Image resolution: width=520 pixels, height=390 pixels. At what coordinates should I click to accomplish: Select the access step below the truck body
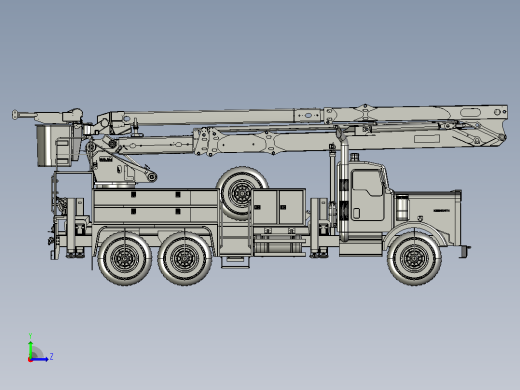235,261
